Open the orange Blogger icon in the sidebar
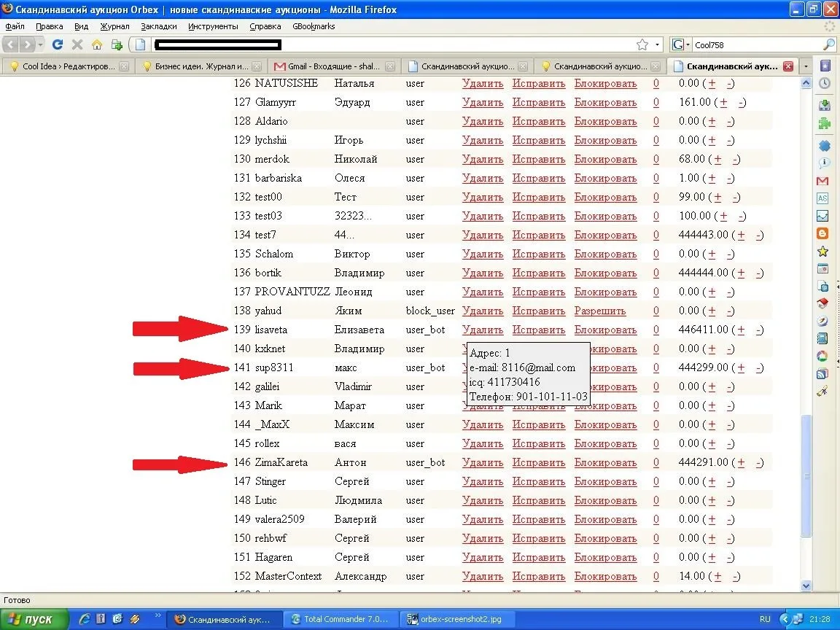This screenshot has height=630, width=840. tap(822, 233)
